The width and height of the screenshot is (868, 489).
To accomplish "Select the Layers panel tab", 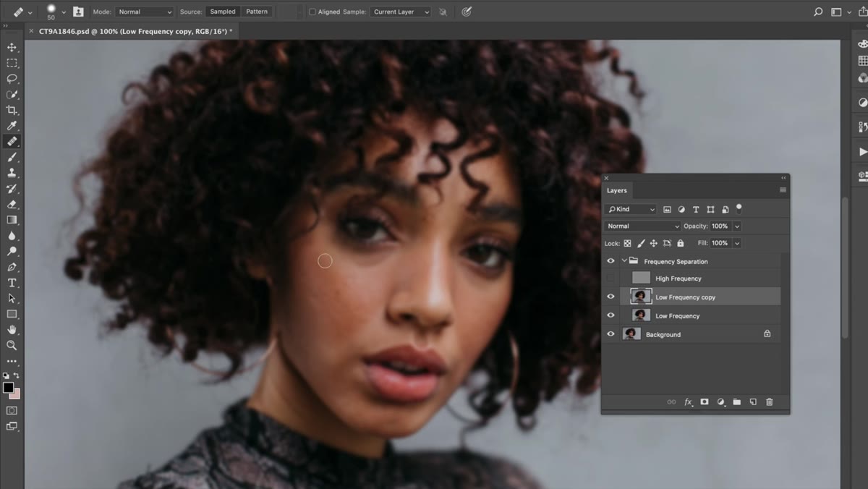I will click(x=617, y=191).
